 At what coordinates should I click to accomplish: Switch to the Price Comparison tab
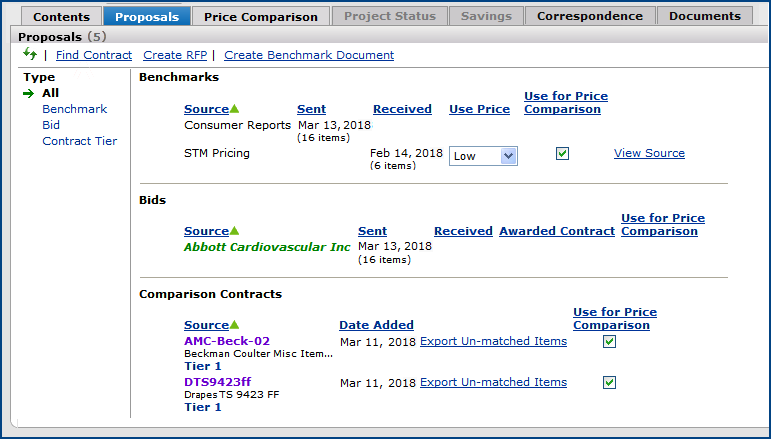(x=260, y=16)
